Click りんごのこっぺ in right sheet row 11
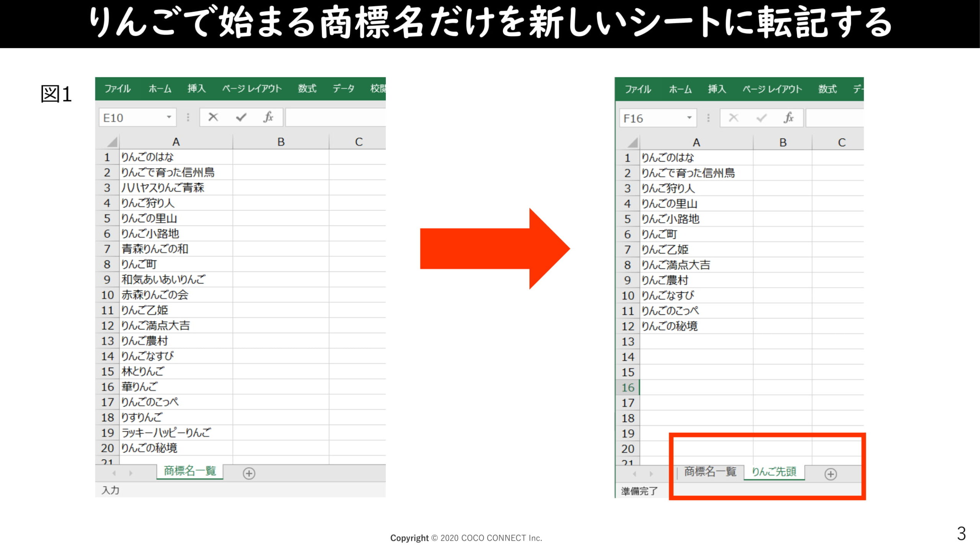Image resolution: width=980 pixels, height=551 pixels. tap(696, 311)
